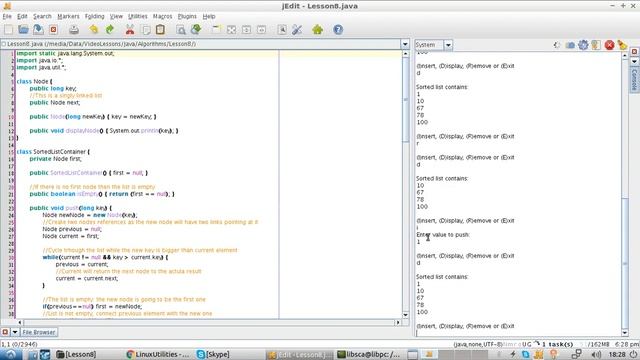Click editor vertical scrollbar up arrow
Screen dimensions: 640x360
click(x=406, y=53)
